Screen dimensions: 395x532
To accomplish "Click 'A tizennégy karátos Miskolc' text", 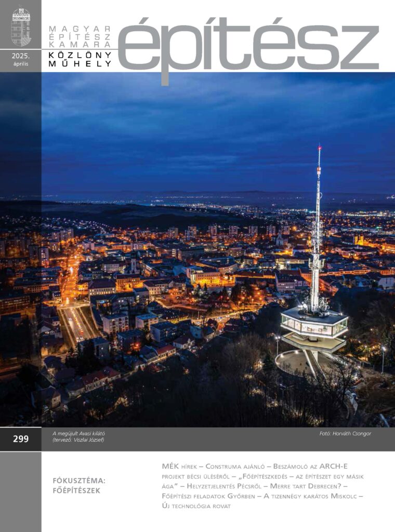I will tap(310, 496).
